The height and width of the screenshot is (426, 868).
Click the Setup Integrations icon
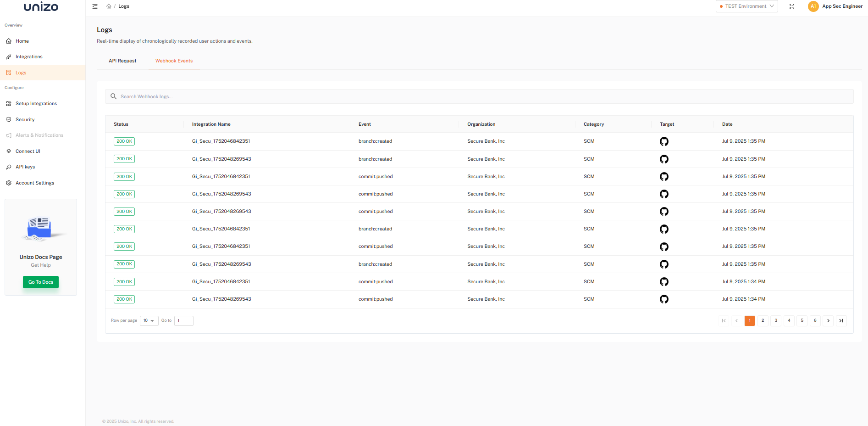point(9,104)
